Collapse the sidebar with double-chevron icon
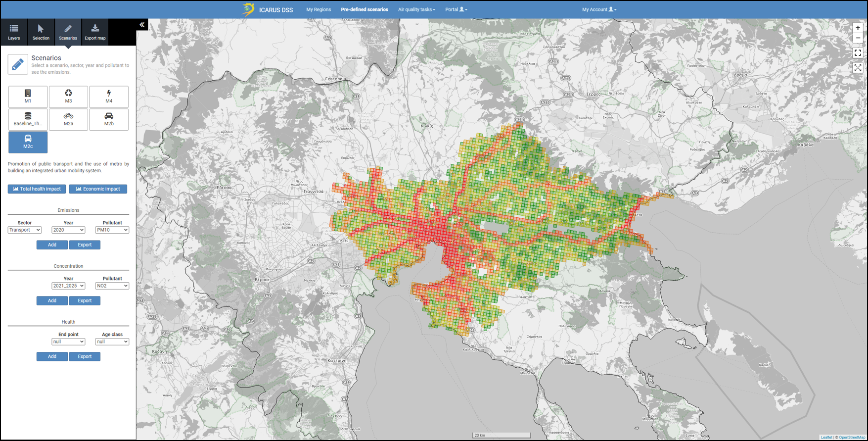The height and width of the screenshot is (441, 868). pyautogui.click(x=142, y=25)
